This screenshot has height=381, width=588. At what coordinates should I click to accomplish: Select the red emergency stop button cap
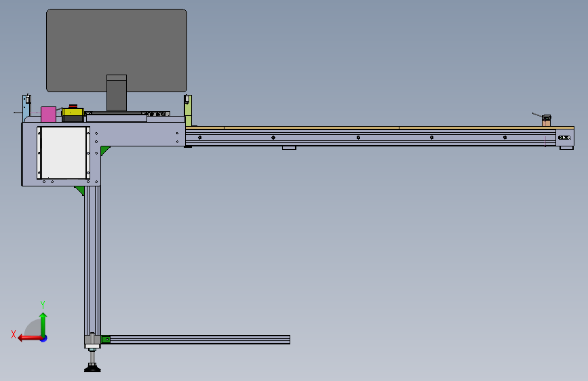click(x=73, y=106)
